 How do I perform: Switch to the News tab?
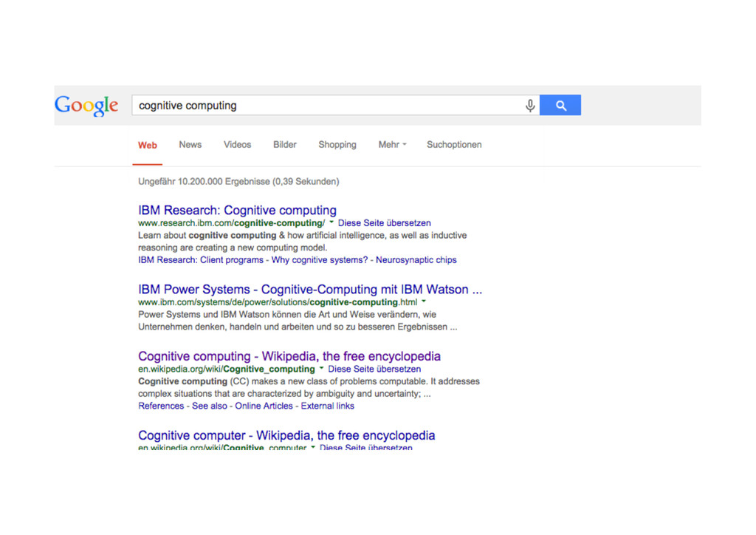tap(190, 145)
